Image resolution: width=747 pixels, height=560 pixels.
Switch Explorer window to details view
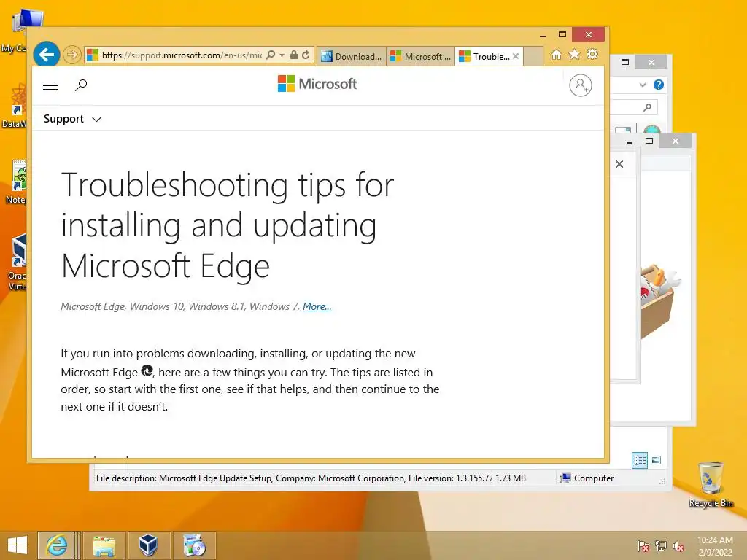point(640,460)
